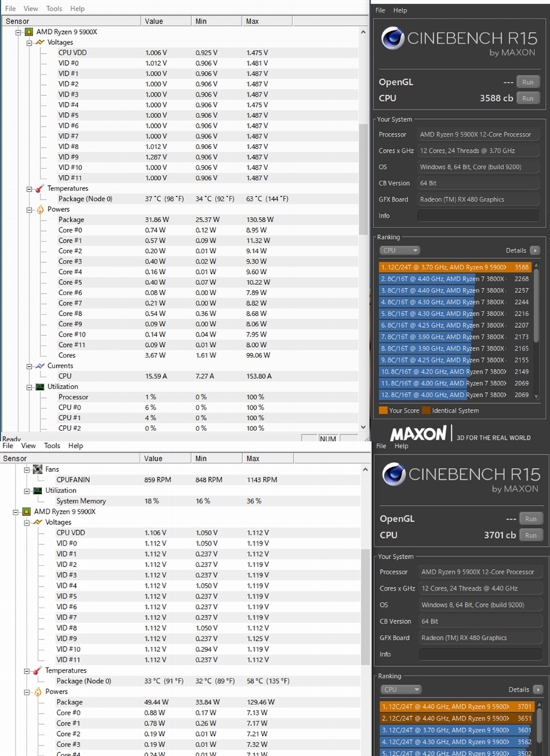
Task: Collapse Powers node above Package 49.44 W
Action: [x=27, y=692]
